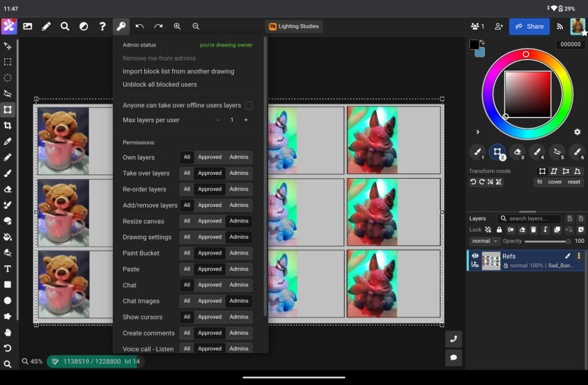Select the crop tool
Viewport: 588px width, 385px height.
[x=8, y=125]
